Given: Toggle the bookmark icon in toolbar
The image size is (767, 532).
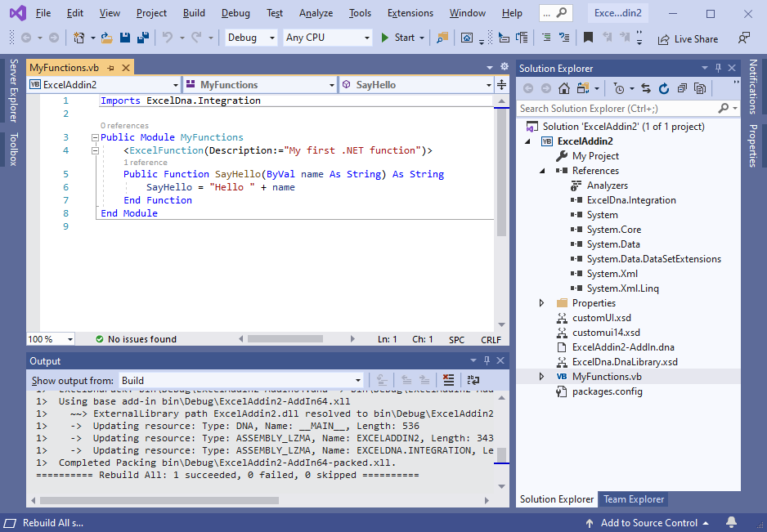Looking at the screenshot, I should point(588,38).
